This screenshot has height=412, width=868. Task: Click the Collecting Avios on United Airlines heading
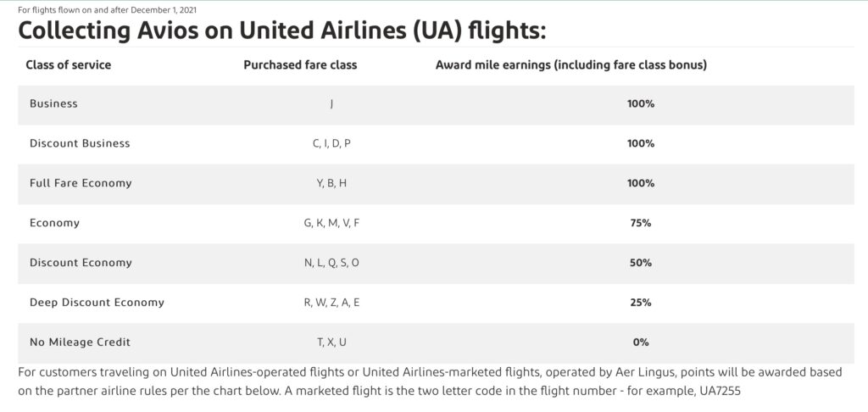pyautogui.click(x=281, y=31)
